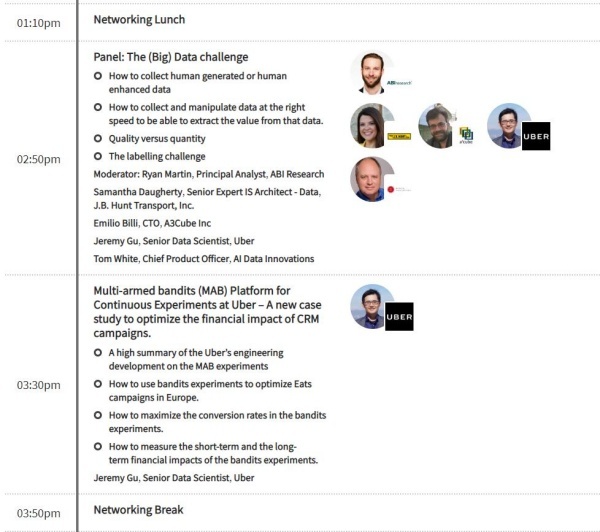Select Emilio Billi's speaker portrait
This screenshot has width=600, height=532.
437,126
